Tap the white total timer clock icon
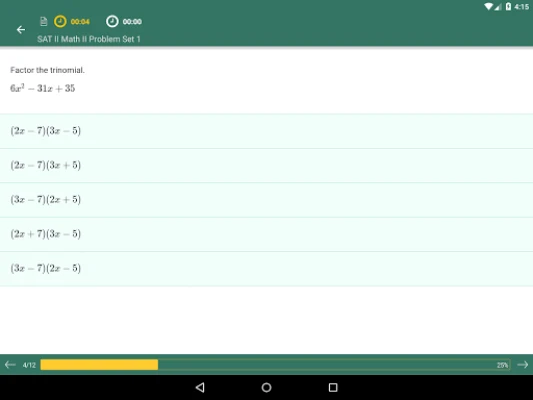The height and width of the screenshot is (400, 533). point(112,21)
